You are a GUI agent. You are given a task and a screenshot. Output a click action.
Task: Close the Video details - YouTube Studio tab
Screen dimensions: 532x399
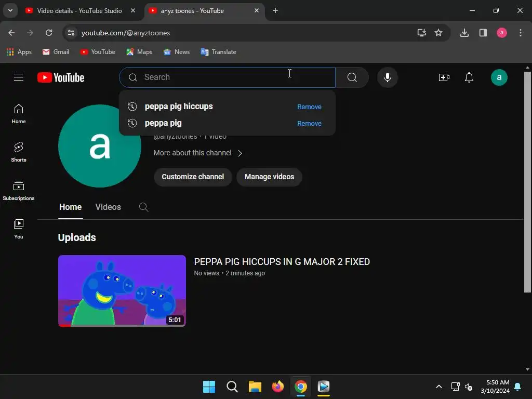pyautogui.click(x=133, y=10)
